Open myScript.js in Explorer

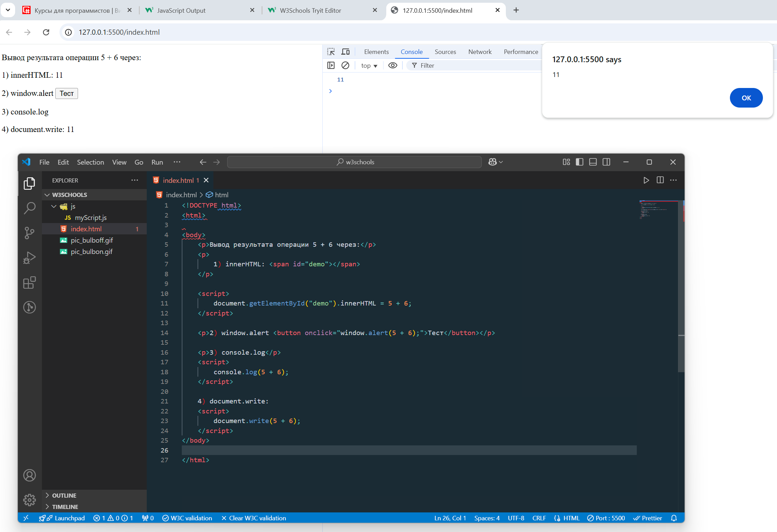click(x=94, y=218)
